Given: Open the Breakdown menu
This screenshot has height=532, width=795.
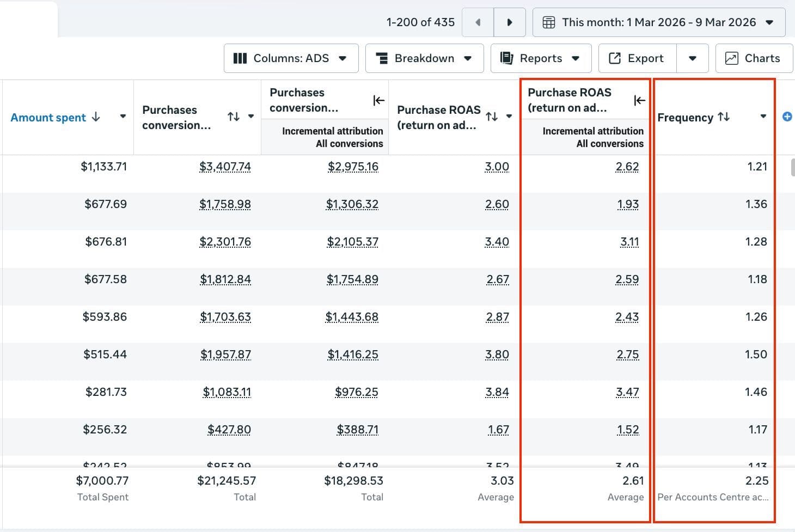Looking at the screenshot, I should (467, 58).
